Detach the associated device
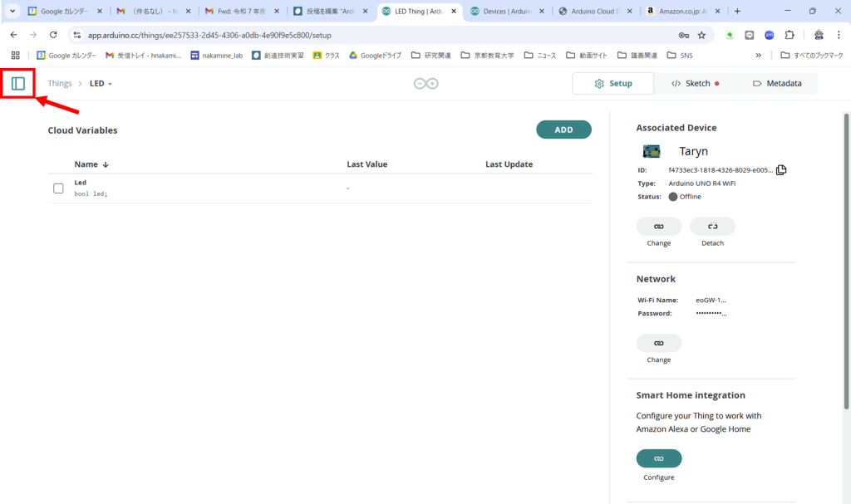Viewport: 851px width, 504px height. [x=712, y=226]
